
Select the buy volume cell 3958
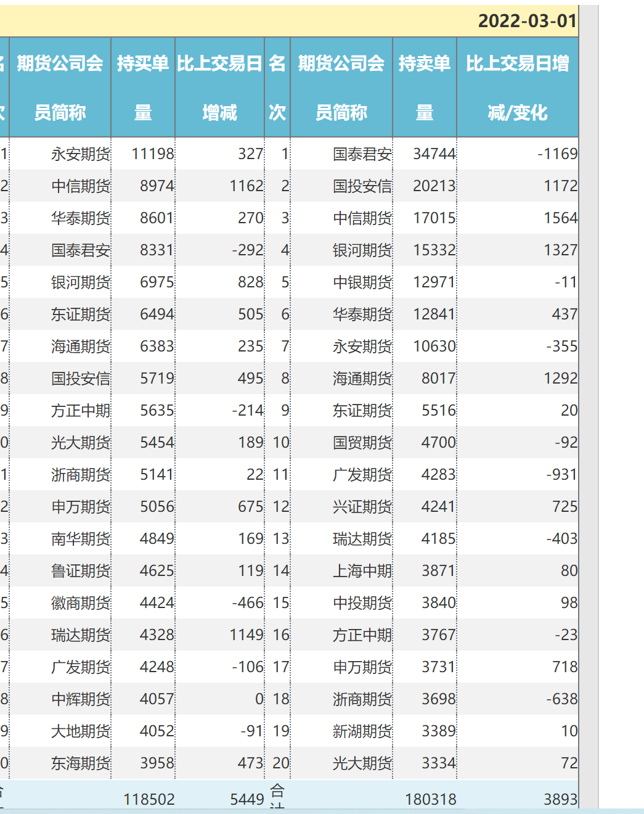tap(143, 763)
